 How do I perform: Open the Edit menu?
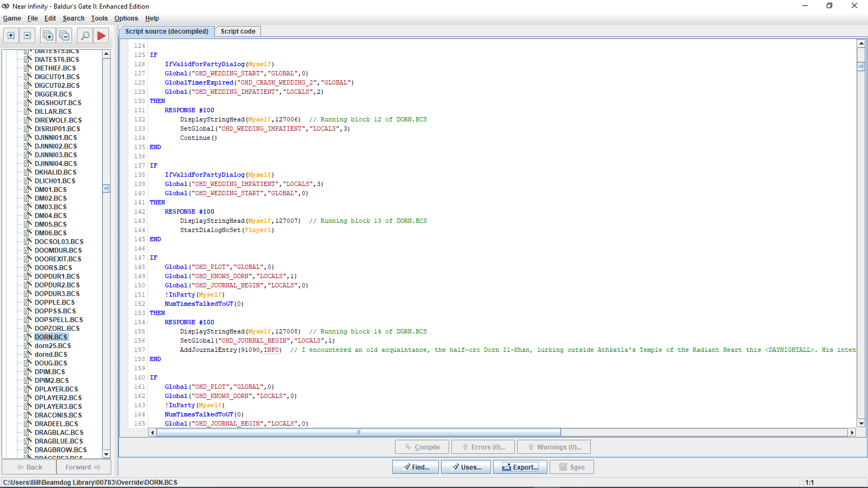(x=50, y=18)
